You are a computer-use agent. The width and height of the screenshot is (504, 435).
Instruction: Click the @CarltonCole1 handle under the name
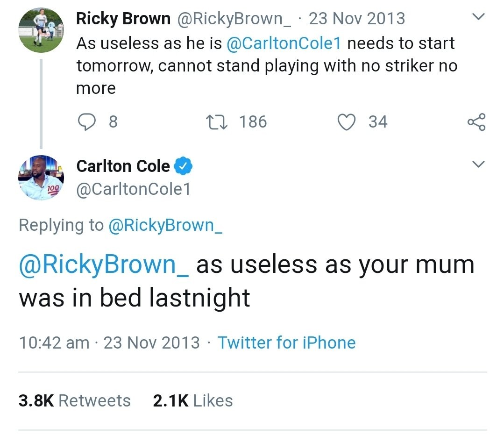coord(133,189)
